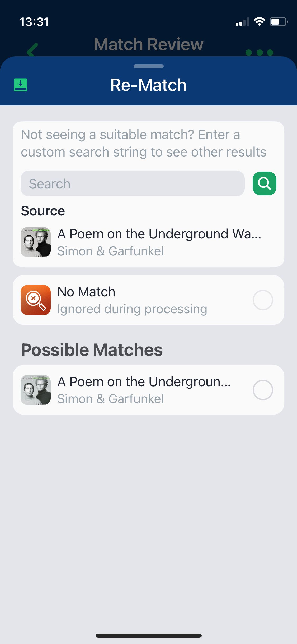Tap the Source song title text
Viewport: 297px width, 644px height.
159,234
